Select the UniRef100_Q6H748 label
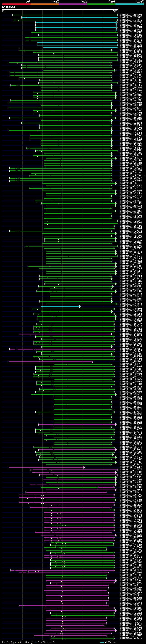Viewport: 146px width, 644px height. (131, 555)
